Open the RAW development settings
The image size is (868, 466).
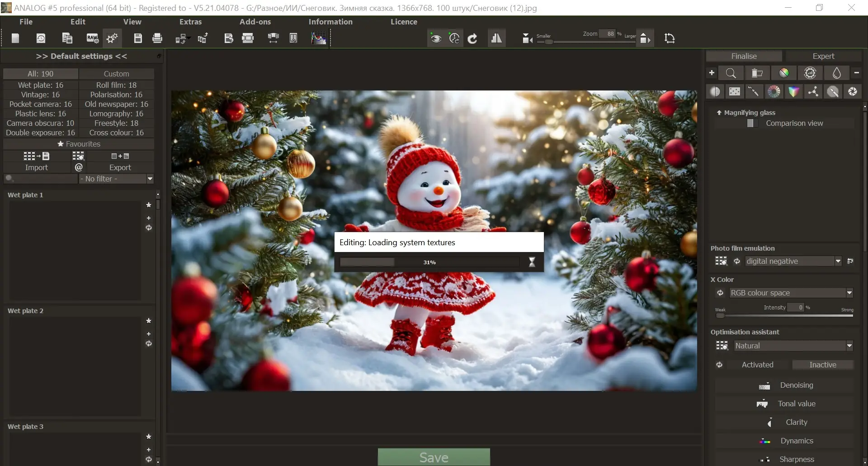[x=92, y=38]
